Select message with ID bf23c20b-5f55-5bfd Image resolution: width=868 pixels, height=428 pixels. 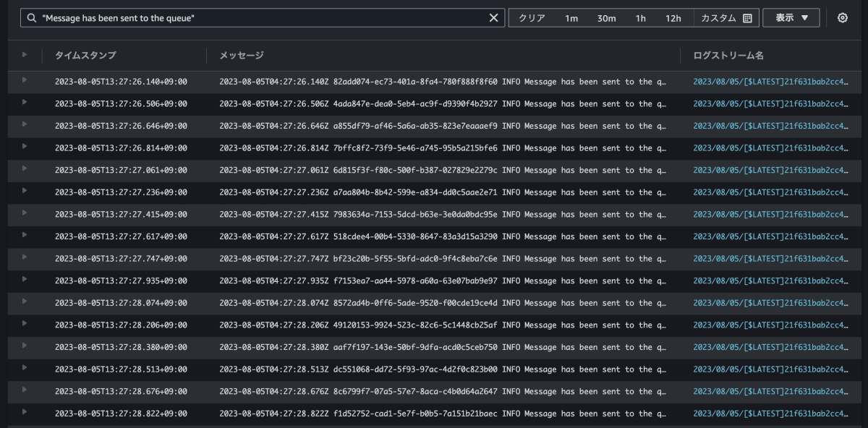click(443, 259)
